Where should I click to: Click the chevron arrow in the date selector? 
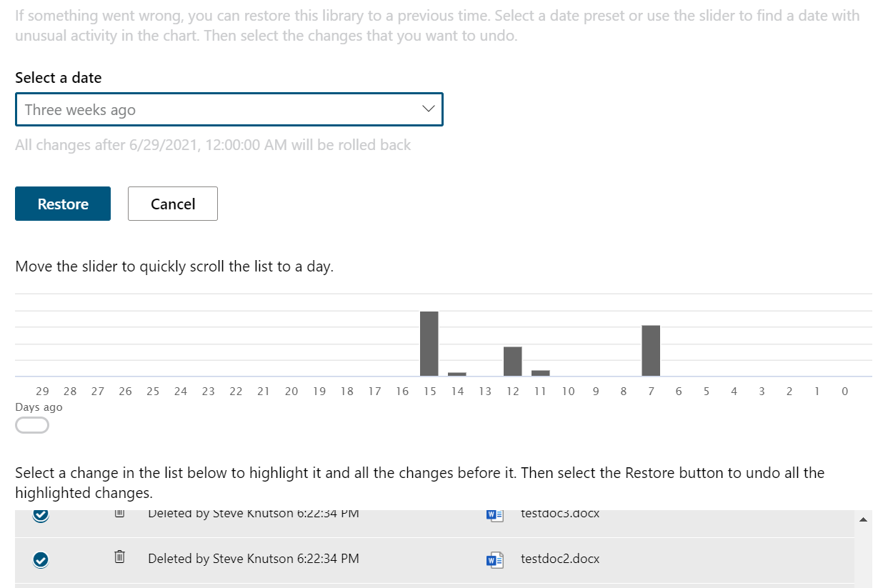pyautogui.click(x=428, y=109)
